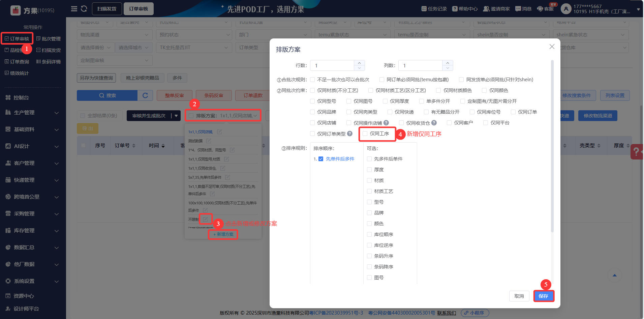
Task: Click the refresh icon in top bar
Action: point(84,9)
